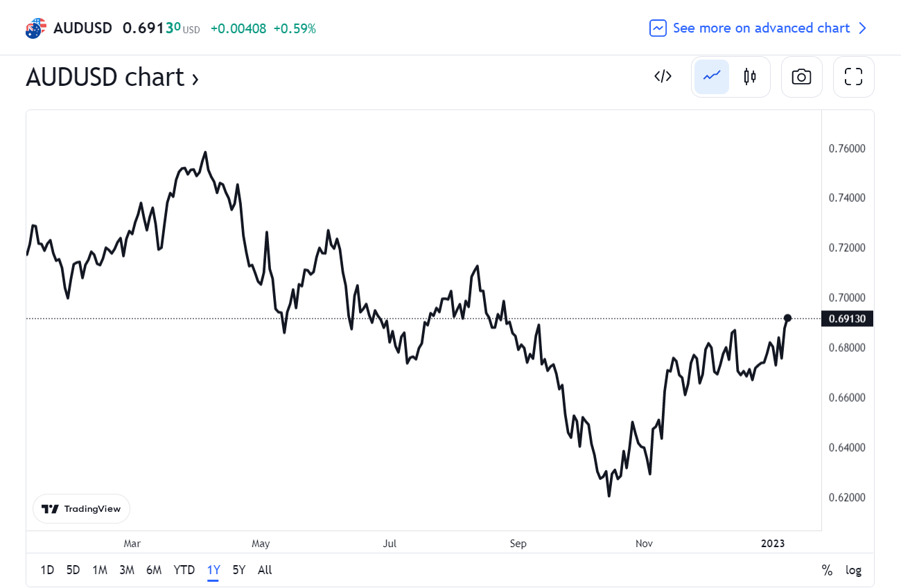Viewport: 901px width, 588px height.
Task: Open the AUDUSD chart heading chevron
Action: click(195, 79)
